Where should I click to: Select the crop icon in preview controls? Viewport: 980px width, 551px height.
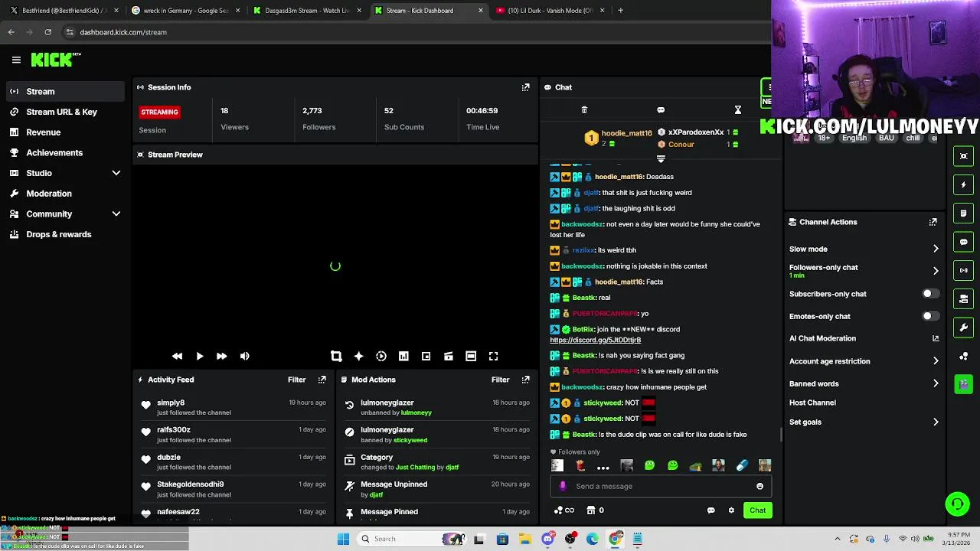pyautogui.click(x=336, y=356)
